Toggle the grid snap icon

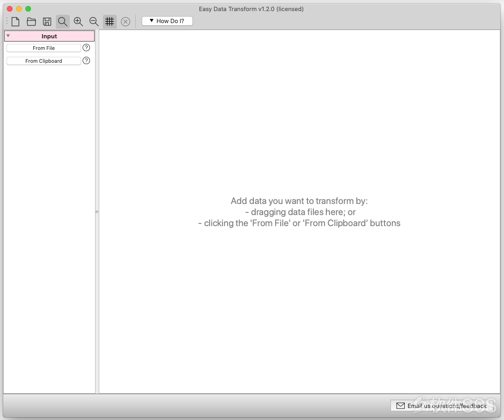(x=109, y=22)
